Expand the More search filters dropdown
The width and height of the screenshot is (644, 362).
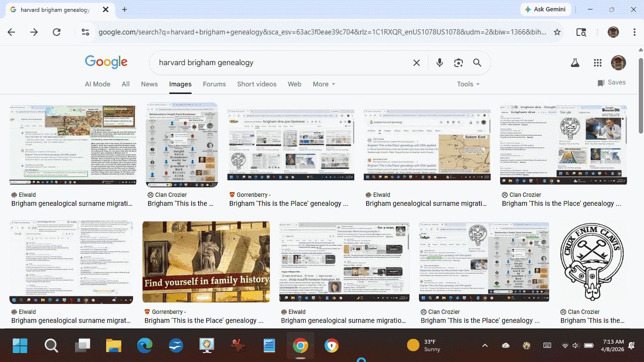tap(324, 84)
